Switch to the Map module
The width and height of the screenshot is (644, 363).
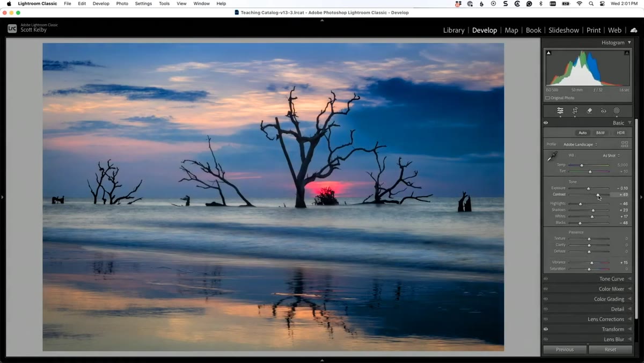click(511, 30)
